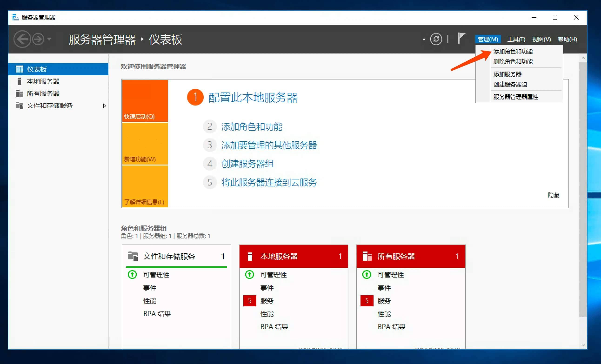Click the refresh dashboard icon

(x=436, y=39)
